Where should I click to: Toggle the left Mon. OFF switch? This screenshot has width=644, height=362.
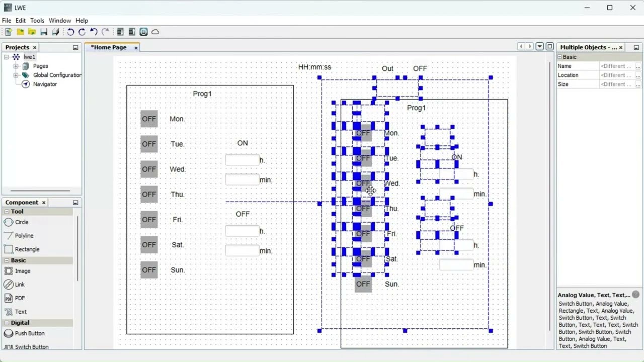[x=149, y=119]
